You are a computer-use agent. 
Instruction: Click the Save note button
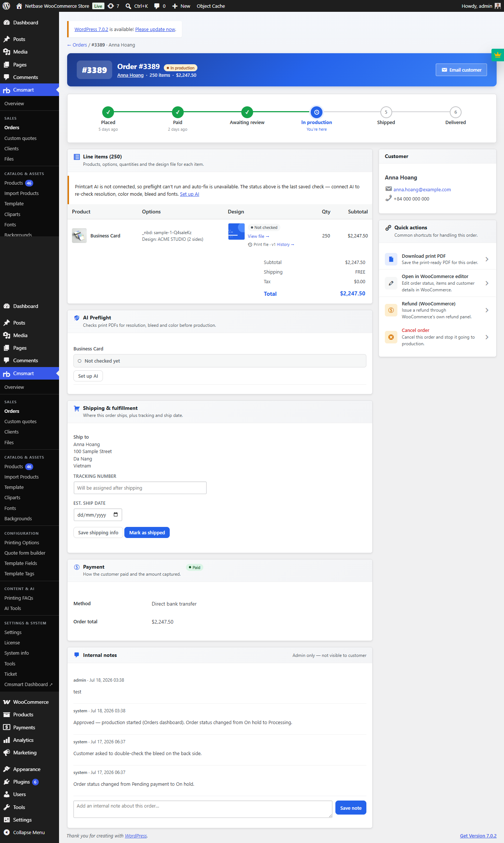tap(351, 808)
